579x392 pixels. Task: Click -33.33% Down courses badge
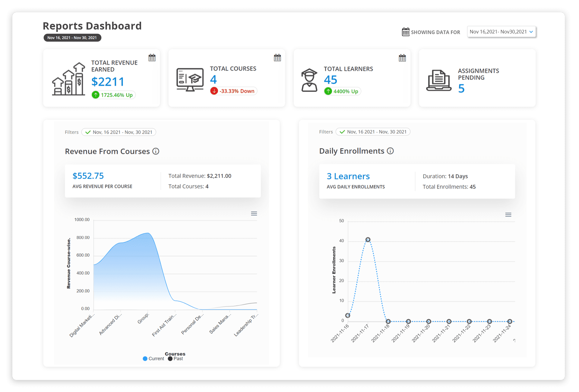coord(233,91)
